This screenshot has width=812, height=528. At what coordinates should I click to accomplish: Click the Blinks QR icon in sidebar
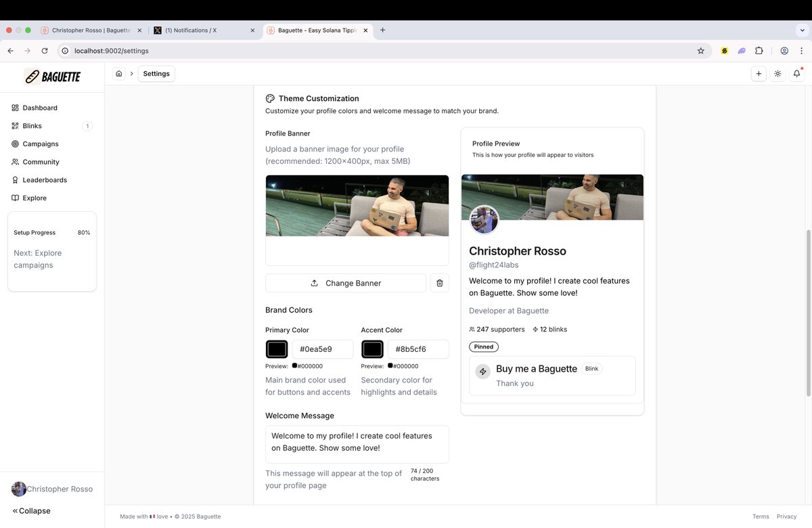pyautogui.click(x=16, y=126)
